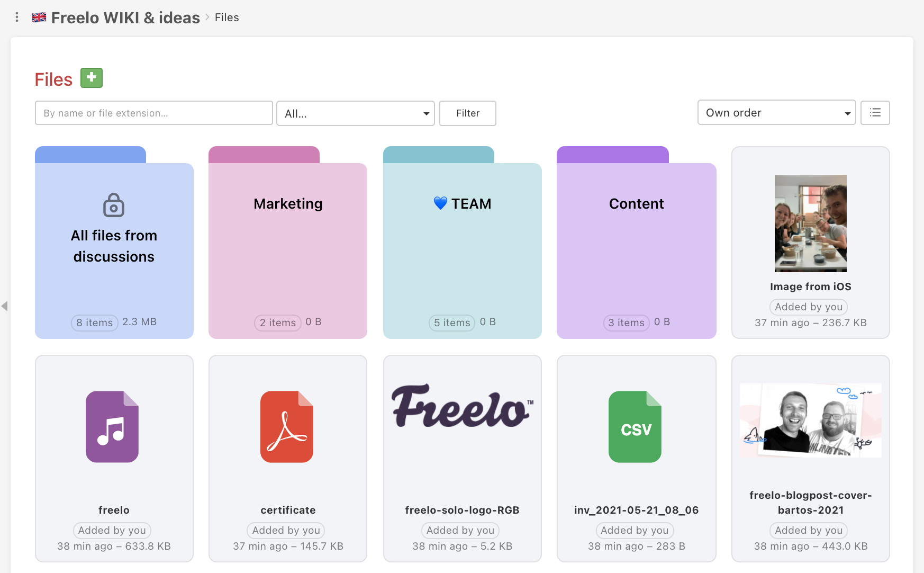Expand the left sidebar arrow
The width and height of the screenshot is (924, 573).
(x=5, y=306)
